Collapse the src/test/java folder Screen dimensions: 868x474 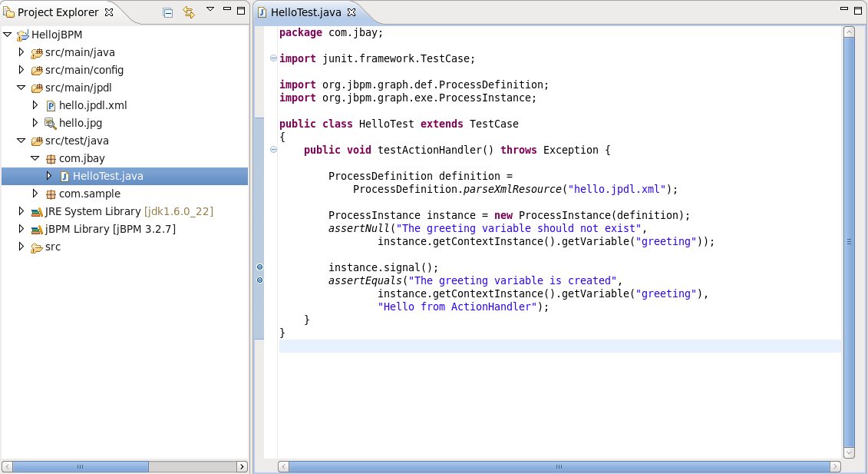[x=21, y=141]
